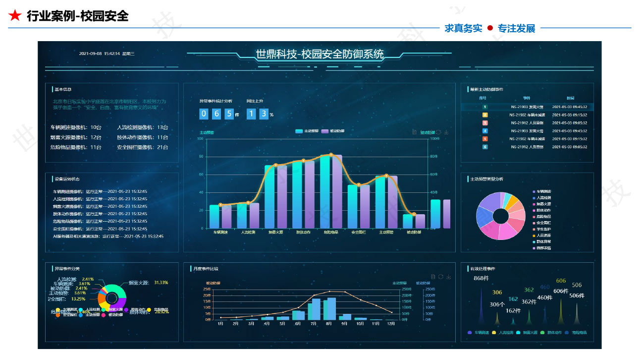Toggle 人员追逐 legend item in pie chart
644x352 pixels.
[x=541, y=235]
